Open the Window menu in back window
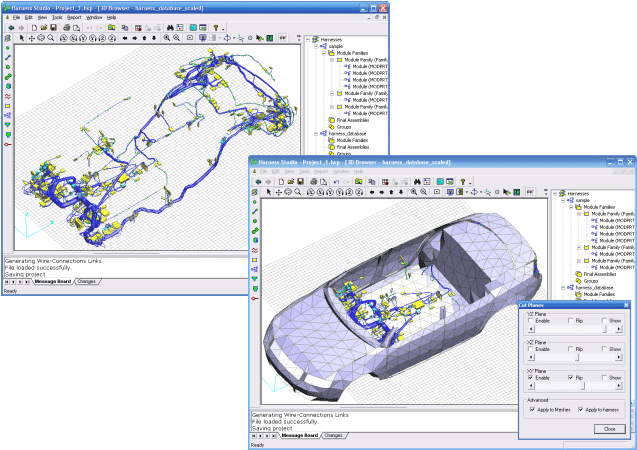This screenshot has width=637, height=450. tap(94, 17)
